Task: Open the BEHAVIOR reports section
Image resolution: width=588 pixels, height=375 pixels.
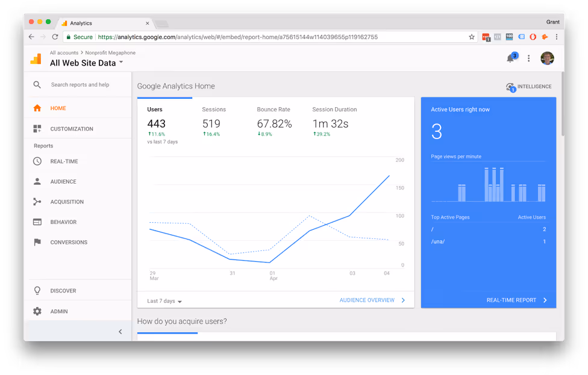Action: click(78, 222)
